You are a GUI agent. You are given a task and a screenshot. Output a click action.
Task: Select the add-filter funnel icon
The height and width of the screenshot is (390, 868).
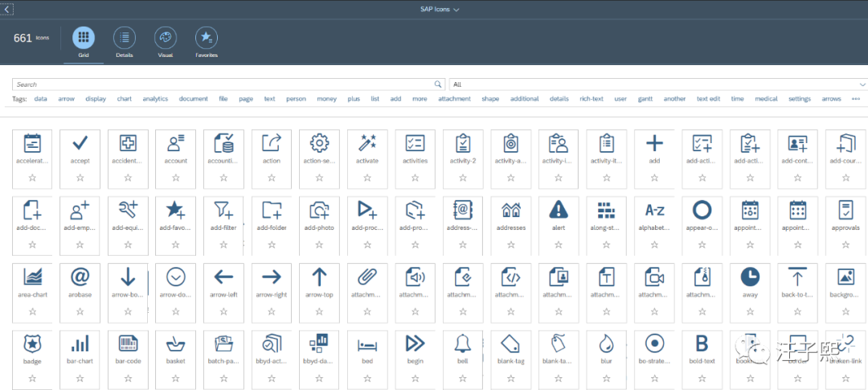(x=223, y=211)
